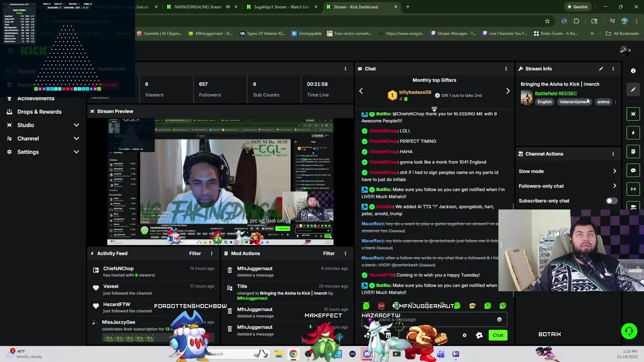
Task: Click the Send a message field
Action: (434, 319)
